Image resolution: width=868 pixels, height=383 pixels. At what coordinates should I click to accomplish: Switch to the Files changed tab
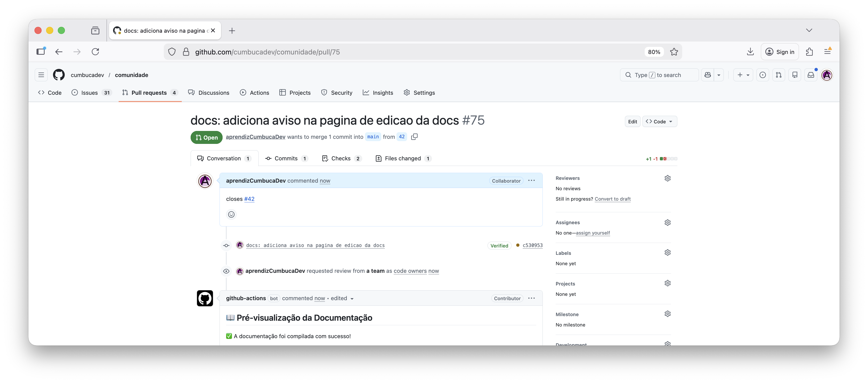(x=403, y=158)
